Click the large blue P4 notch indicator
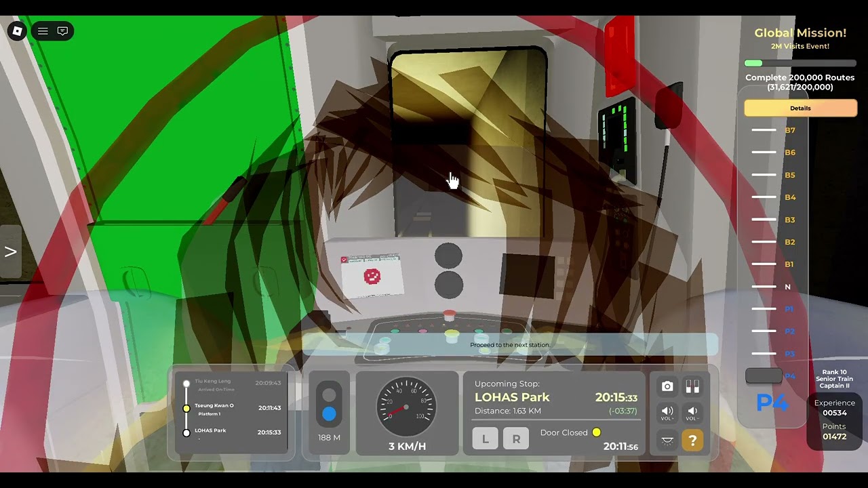Screen dimensions: 868x488 pyautogui.click(x=772, y=403)
